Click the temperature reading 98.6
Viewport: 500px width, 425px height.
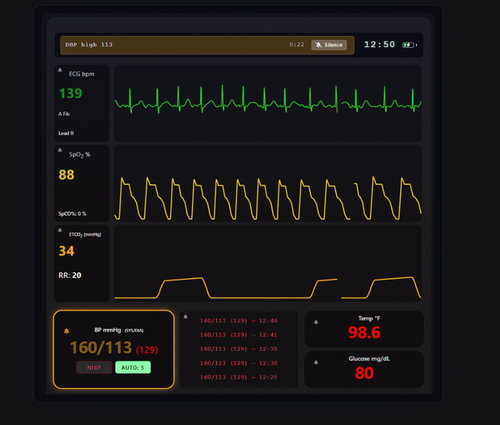point(364,333)
